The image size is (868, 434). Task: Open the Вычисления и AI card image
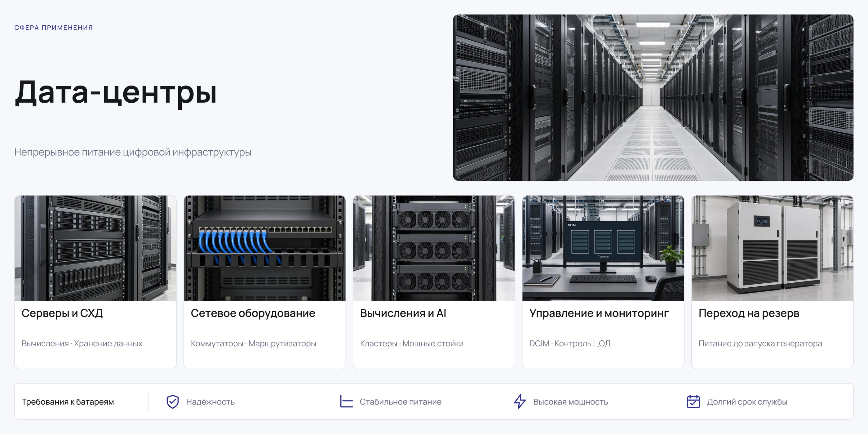[434, 248]
